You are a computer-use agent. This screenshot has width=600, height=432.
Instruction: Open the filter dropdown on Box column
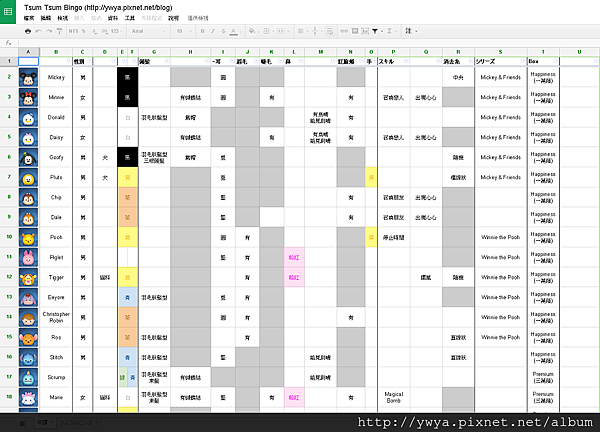[x=556, y=61]
